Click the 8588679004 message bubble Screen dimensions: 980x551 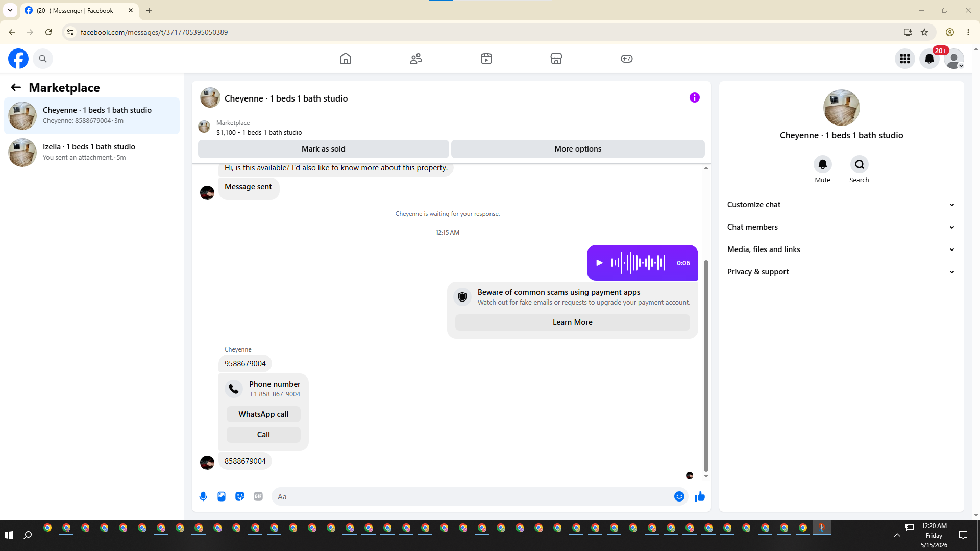point(245,461)
